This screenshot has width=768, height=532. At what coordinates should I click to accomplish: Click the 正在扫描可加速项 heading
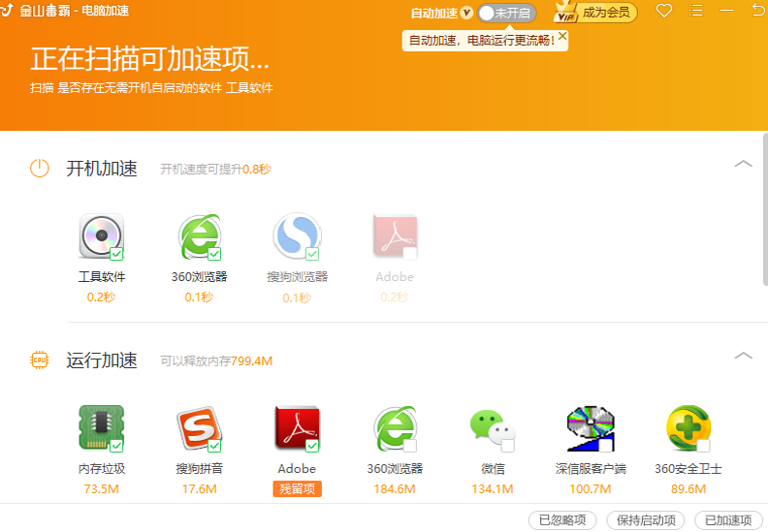[150, 59]
